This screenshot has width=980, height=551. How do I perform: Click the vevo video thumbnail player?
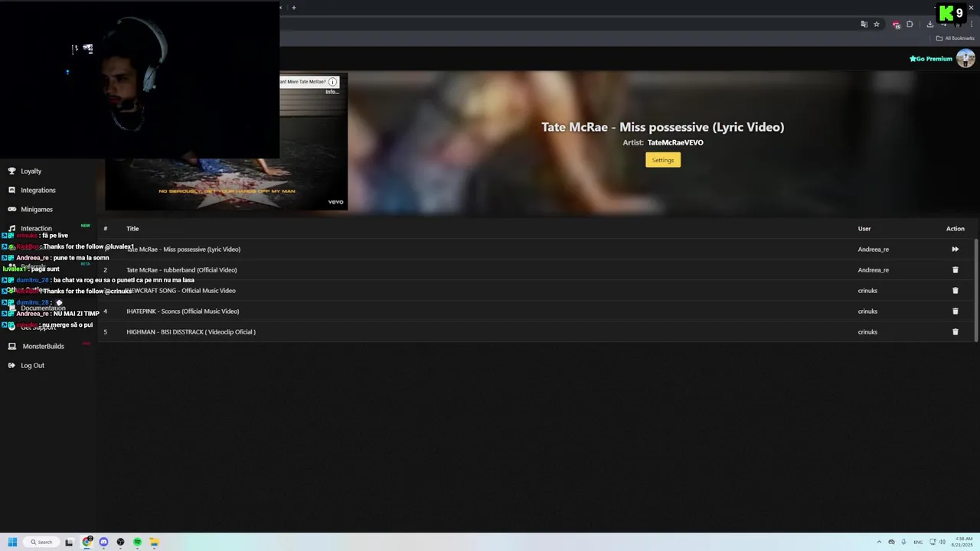227,141
